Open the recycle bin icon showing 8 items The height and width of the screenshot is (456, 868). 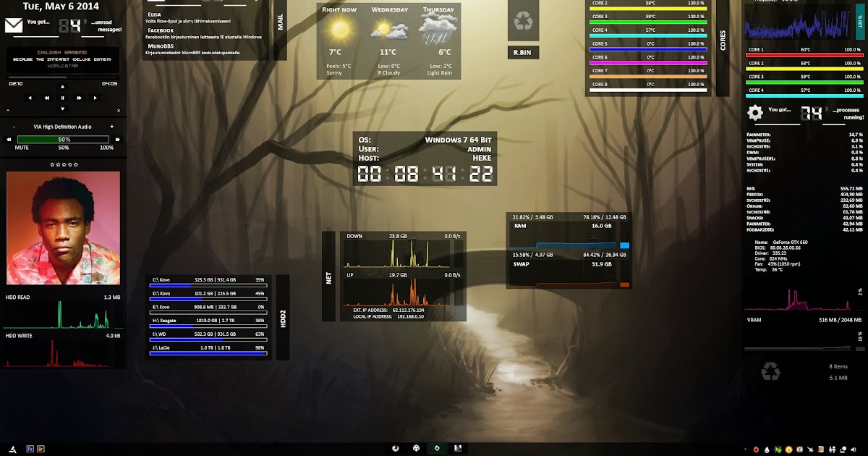coord(770,371)
